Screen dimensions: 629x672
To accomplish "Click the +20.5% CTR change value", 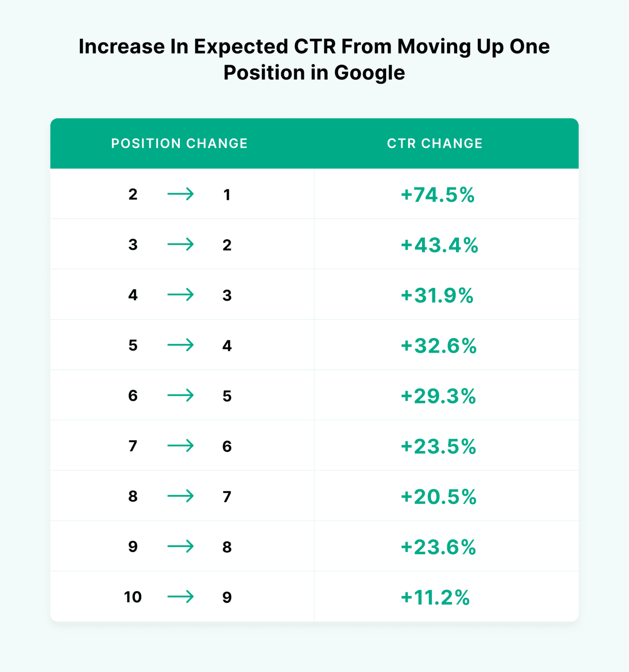I will tap(438, 497).
